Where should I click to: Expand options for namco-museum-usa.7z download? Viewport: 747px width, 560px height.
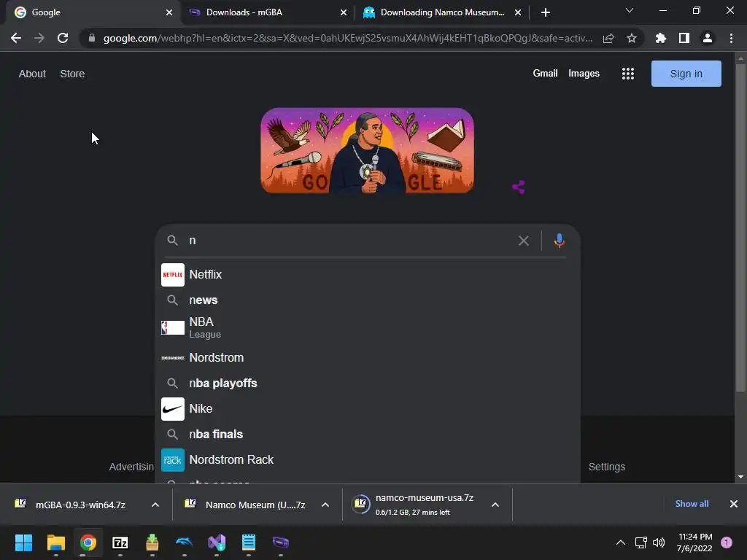tap(495, 505)
